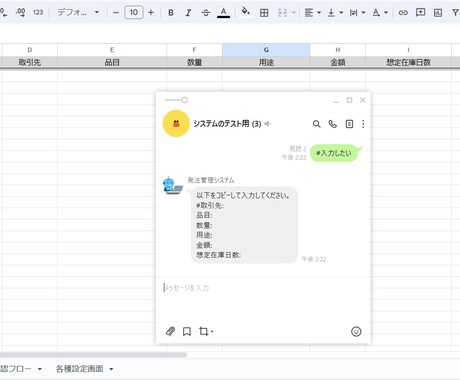The width and height of the screenshot is (460, 380).
Task: Start a call in the chat
Action: click(x=333, y=124)
